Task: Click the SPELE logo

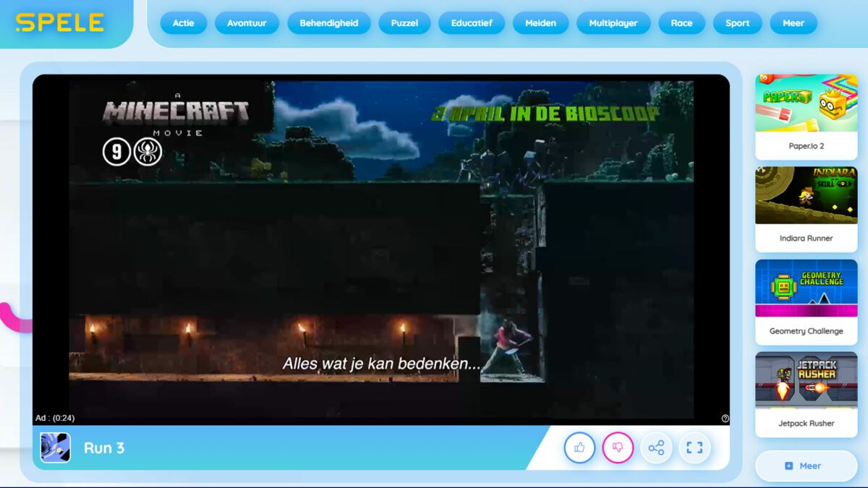Action: [x=60, y=23]
